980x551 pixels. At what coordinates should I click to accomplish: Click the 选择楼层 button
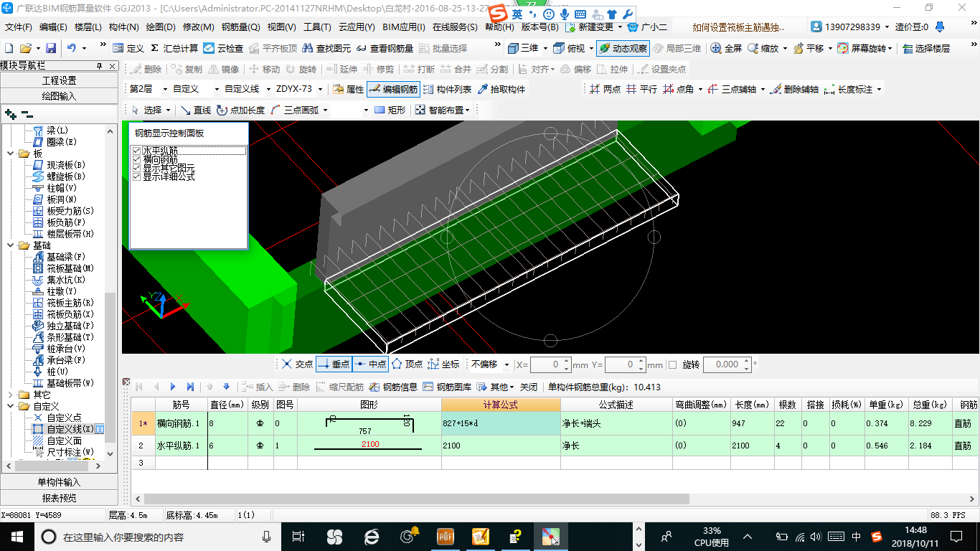(x=926, y=48)
